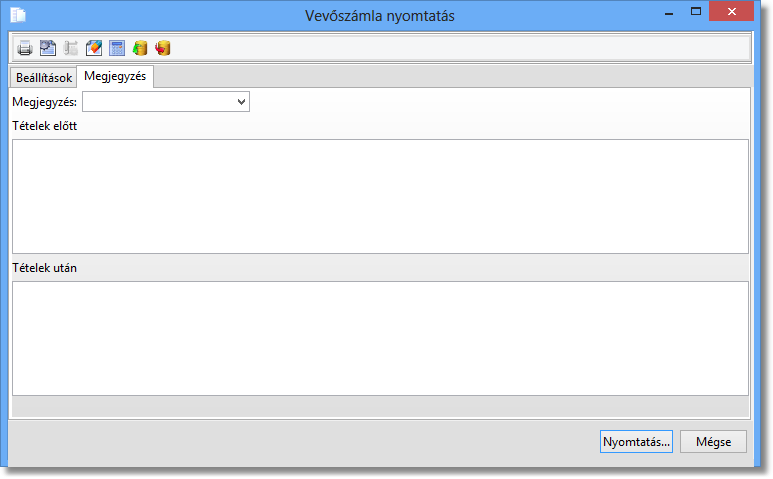Close the Vevőszámla nyomtatás window
This screenshot has width=773, height=479.
pos(741,13)
